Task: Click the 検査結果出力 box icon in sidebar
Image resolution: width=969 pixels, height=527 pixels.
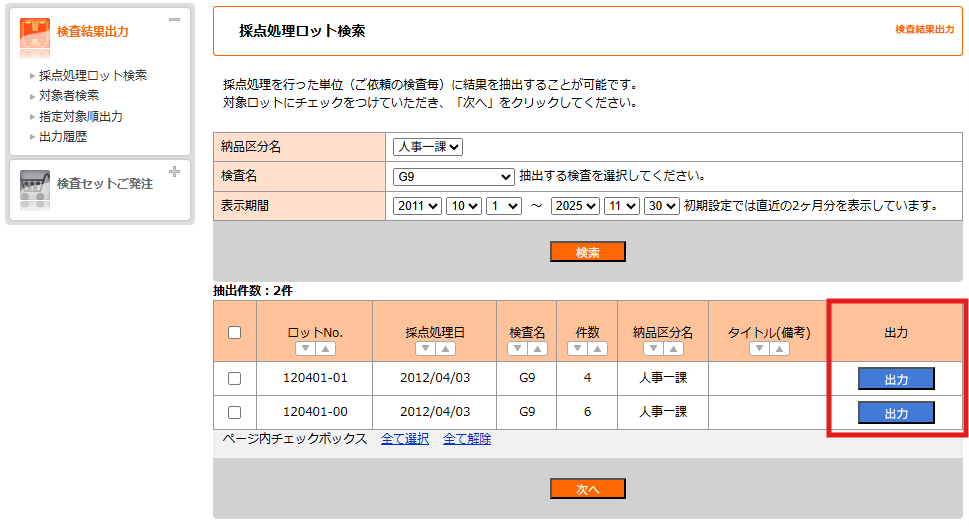Action: 35,32
